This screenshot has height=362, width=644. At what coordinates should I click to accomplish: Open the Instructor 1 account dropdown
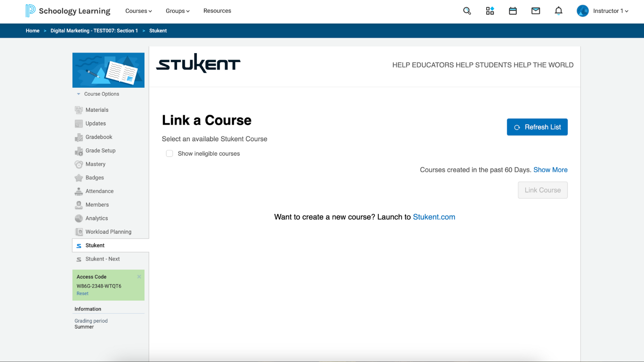611,11
